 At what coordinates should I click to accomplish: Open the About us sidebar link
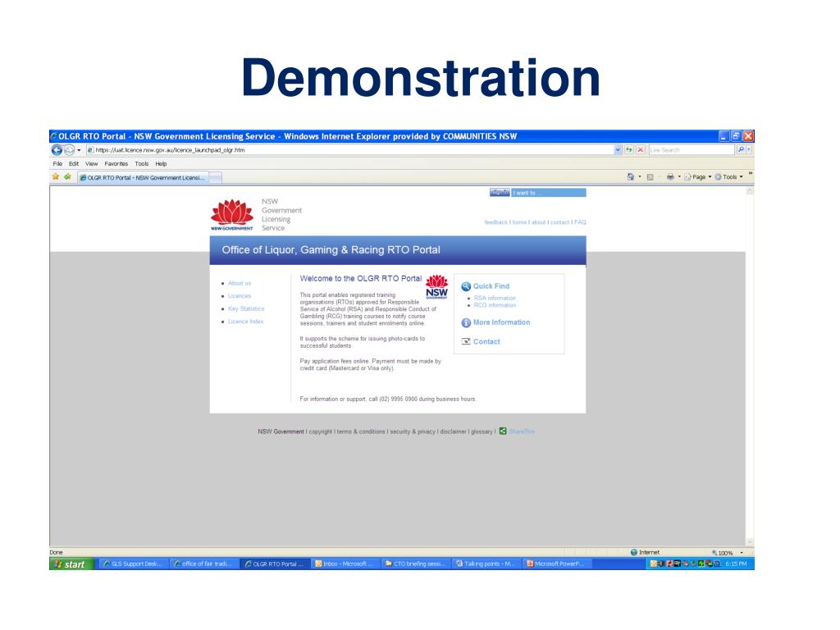pos(240,283)
